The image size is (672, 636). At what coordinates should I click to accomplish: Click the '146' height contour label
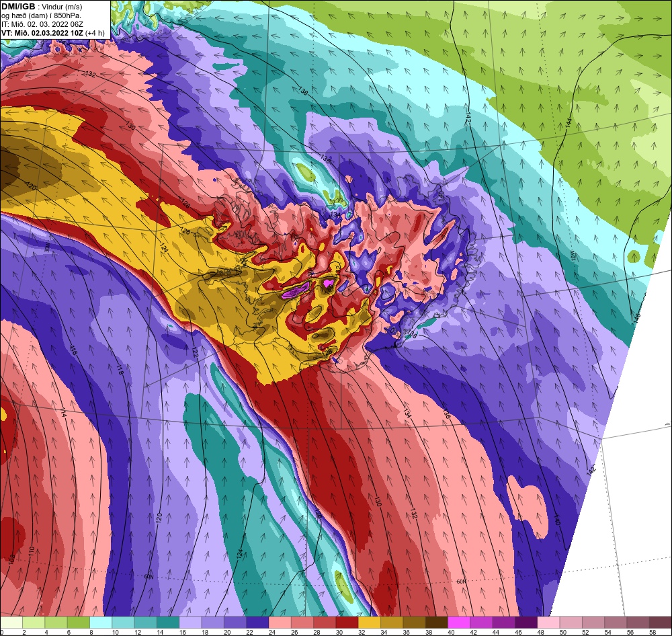pyautogui.click(x=637, y=318)
